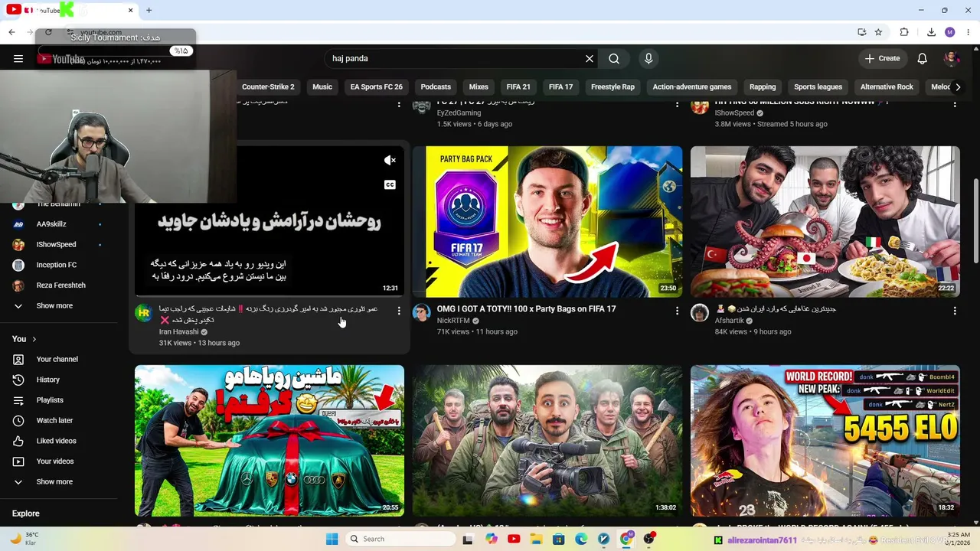
Task: Open OBS Studio from the taskbar
Action: (x=649, y=539)
